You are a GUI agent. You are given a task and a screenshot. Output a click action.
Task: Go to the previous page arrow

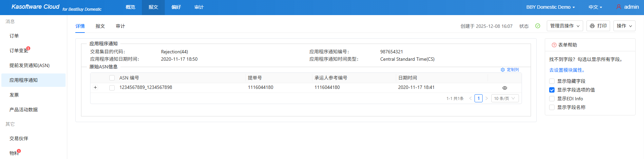click(470, 98)
